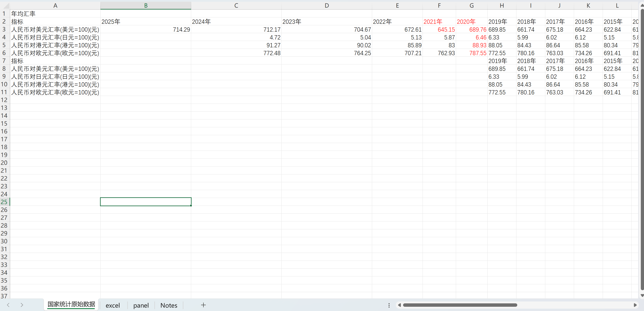The width and height of the screenshot is (644, 311).
Task: Open the Notes sheet tab
Action: pyautogui.click(x=169, y=305)
